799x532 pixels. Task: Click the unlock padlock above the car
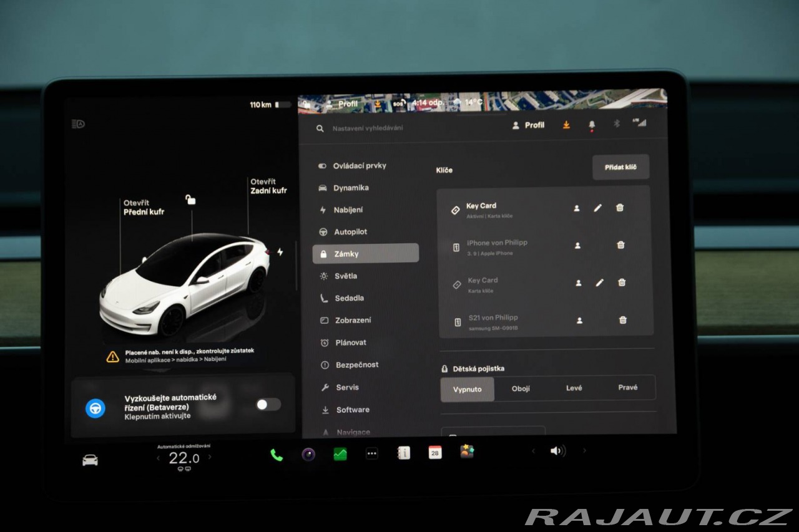pos(190,200)
